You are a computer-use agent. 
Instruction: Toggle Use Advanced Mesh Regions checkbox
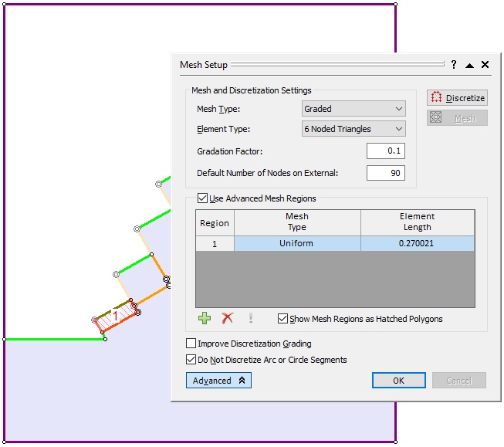[x=203, y=198]
